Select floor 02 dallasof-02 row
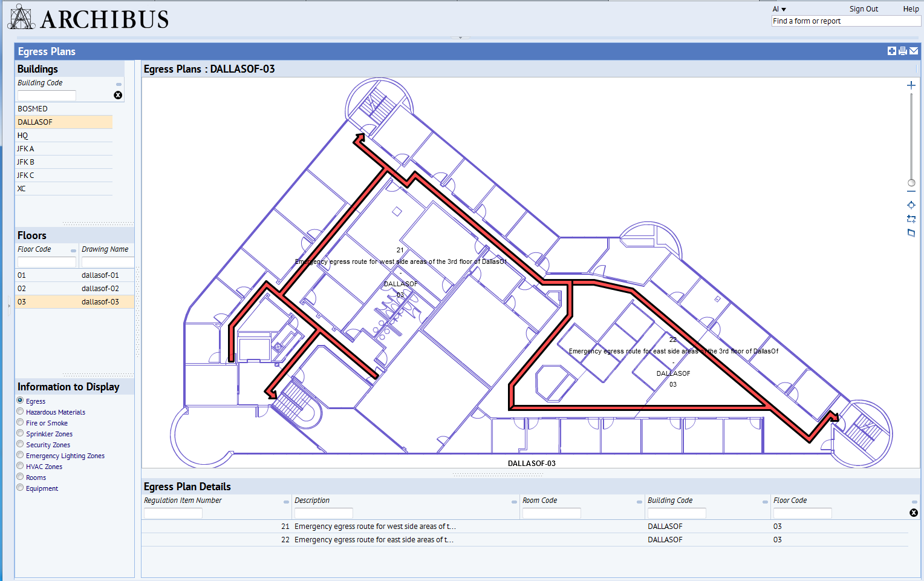This screenshot has width=924, height=581. pos(75,289)
